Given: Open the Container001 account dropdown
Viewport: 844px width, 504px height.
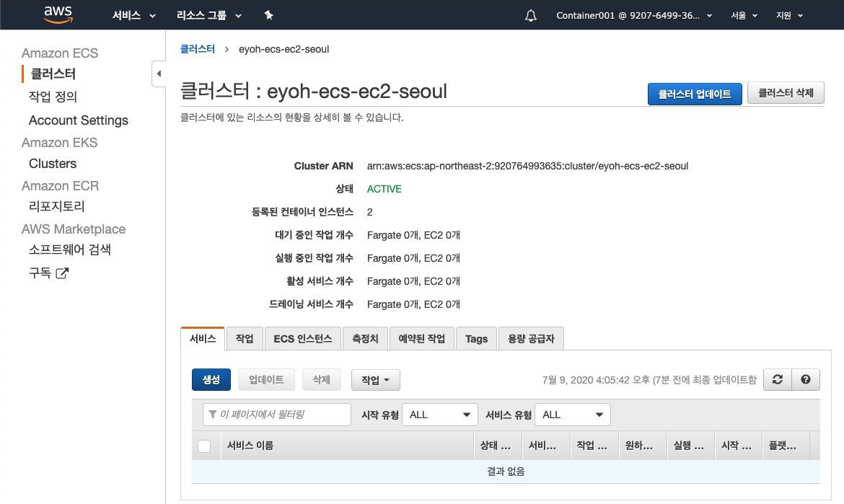Looking at the screenshot, I should [634, 16].
